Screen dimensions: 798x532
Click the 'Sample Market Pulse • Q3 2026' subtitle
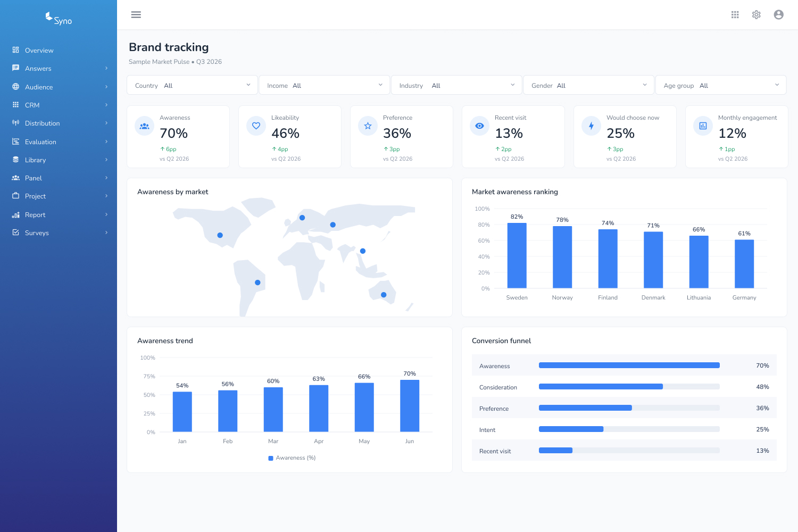coord(175,62)
